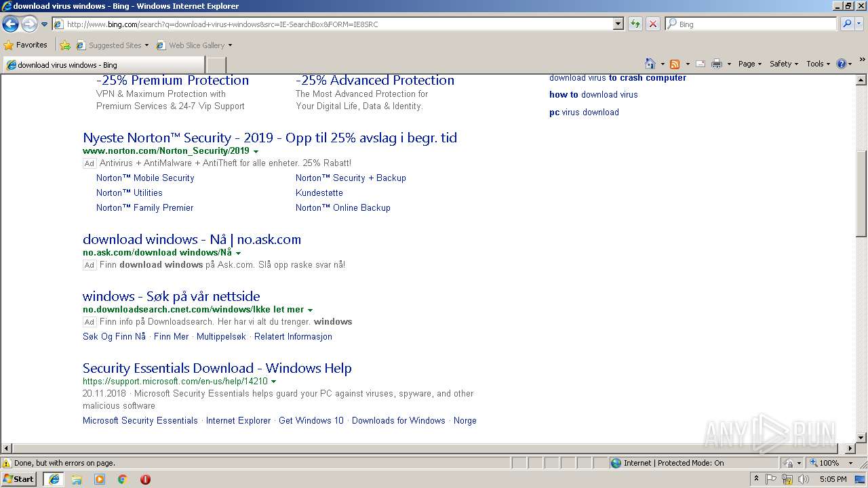Open 'windows - Søk på vår nettside' result
868x488 pixels.
[x=172, y=296]
